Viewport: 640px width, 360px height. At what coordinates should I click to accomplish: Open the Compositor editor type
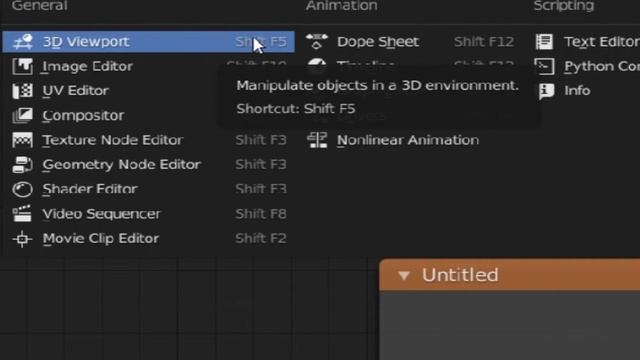click(x=83, y=116)
